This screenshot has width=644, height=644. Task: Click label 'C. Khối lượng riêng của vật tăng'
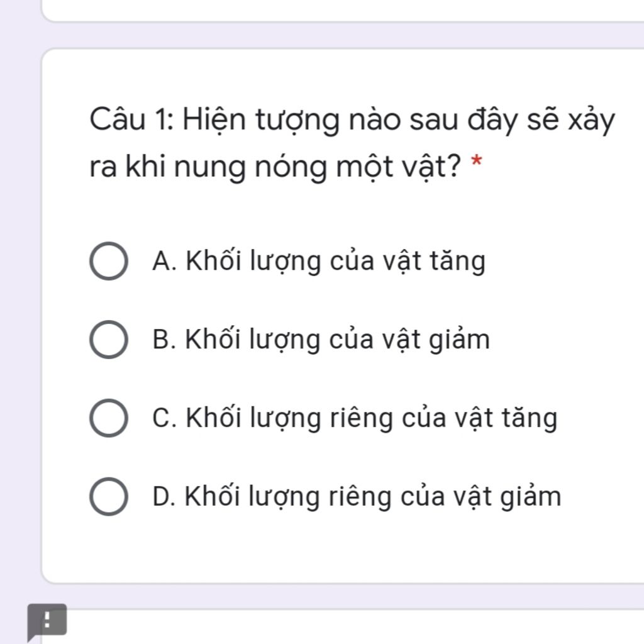(355, 418)
